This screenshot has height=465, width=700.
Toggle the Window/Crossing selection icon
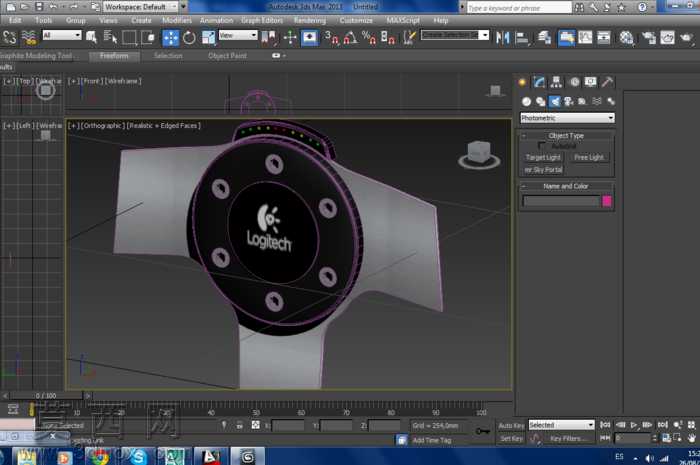click(x=148, y=37)
